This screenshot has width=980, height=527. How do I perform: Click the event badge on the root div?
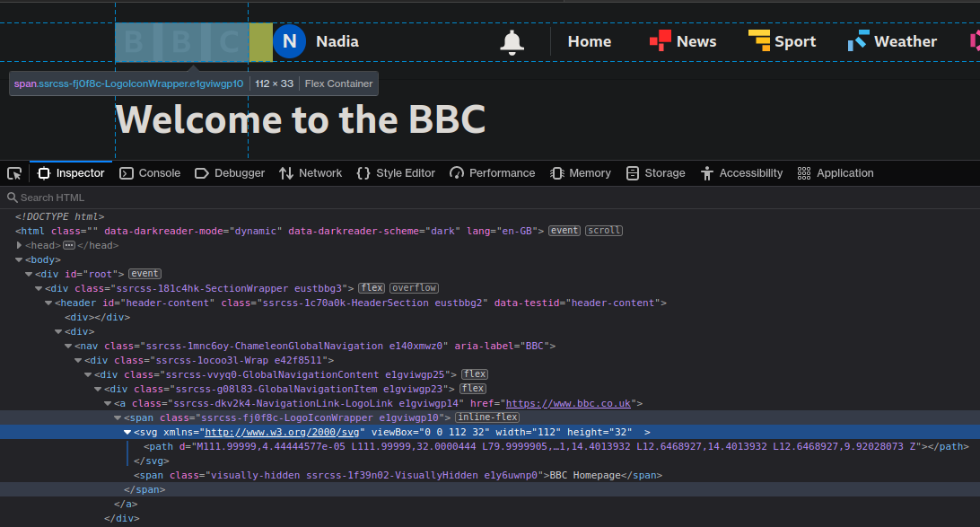144,273
